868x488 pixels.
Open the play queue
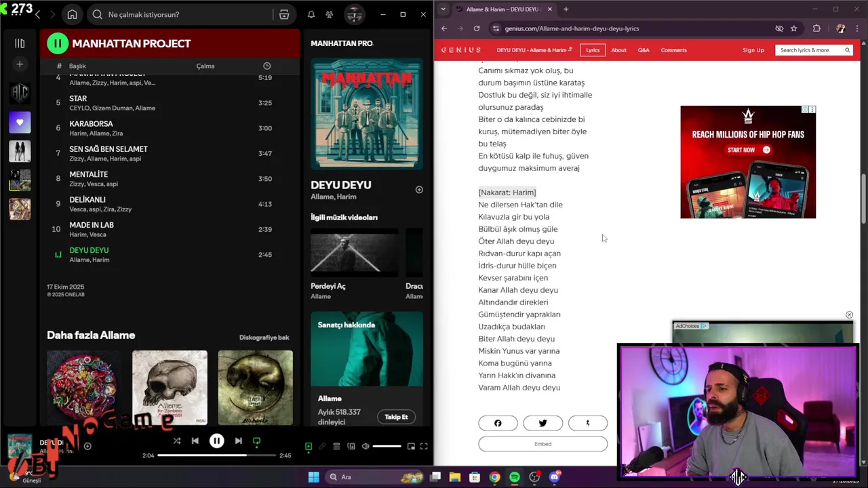click(x=336, y=446)
